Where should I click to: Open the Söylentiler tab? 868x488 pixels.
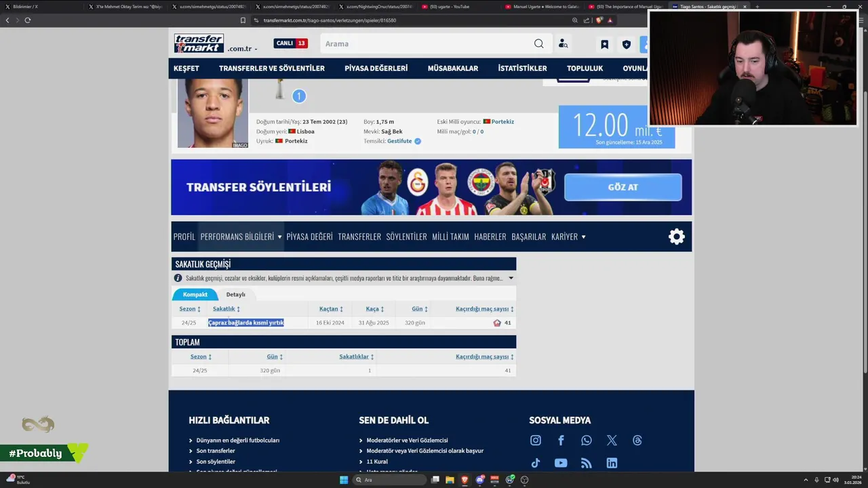pyautogui.click(x=406, y=237)
